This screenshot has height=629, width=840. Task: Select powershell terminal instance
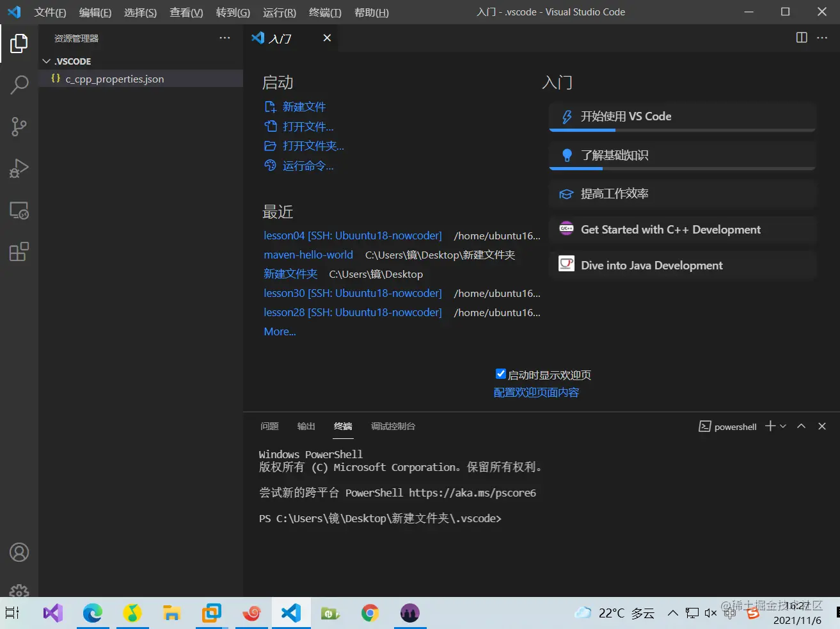tap(728, 427)
